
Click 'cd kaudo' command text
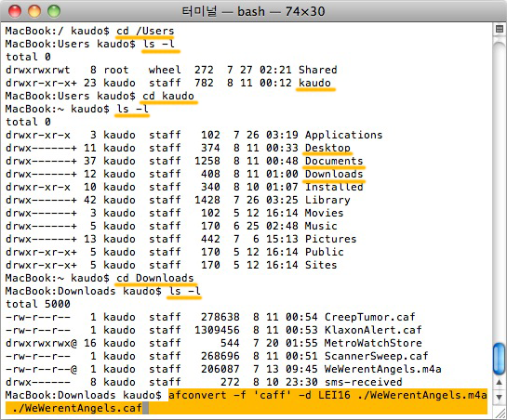168,96
